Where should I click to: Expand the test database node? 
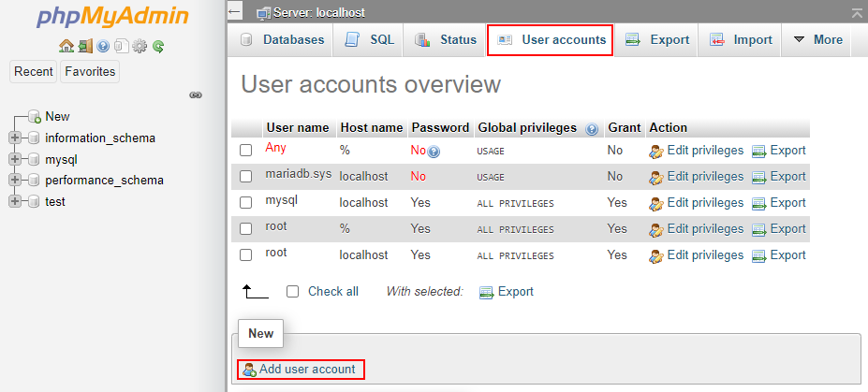[15, 202]
